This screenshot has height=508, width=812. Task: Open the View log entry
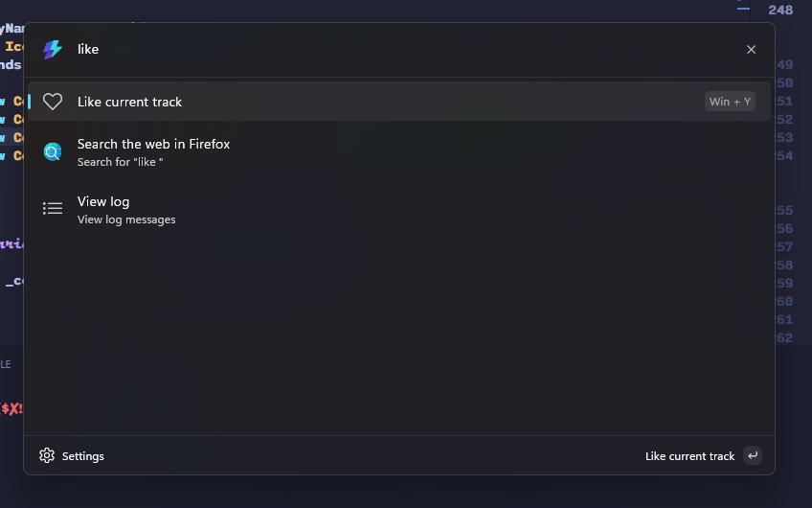[x=103, y=201]
